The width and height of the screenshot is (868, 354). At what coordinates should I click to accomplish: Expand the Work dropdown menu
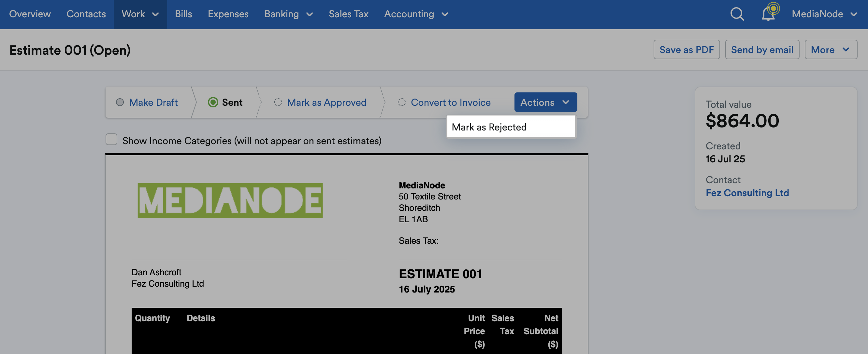pos(140,14)
